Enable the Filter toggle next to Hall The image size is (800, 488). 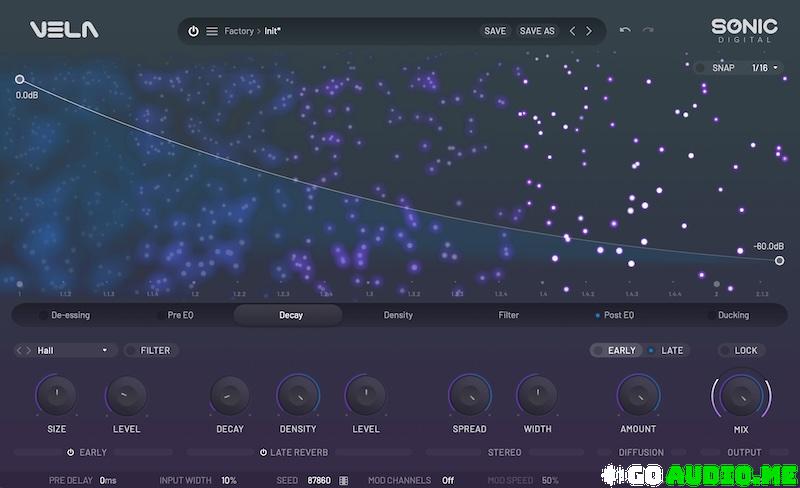131,350
